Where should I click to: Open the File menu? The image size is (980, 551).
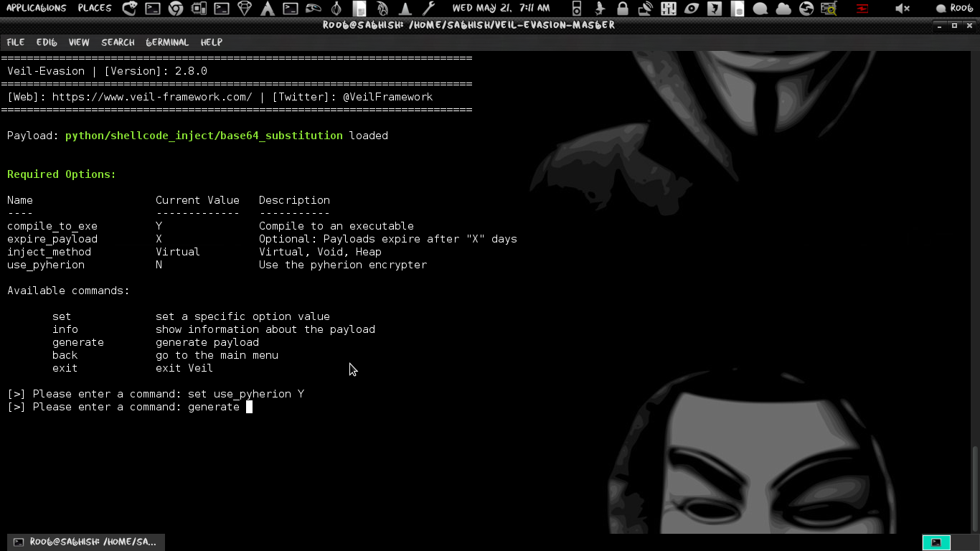click(x=15, y=42)
